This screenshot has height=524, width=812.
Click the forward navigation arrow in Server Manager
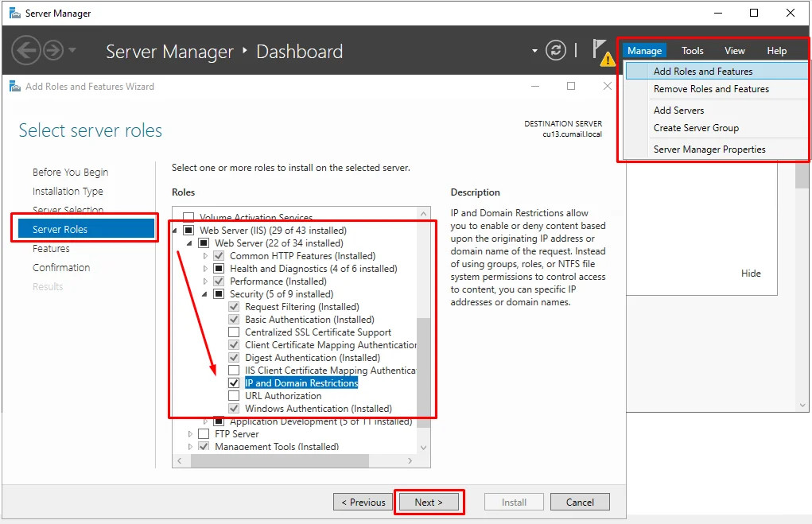[x=52, y=50]
